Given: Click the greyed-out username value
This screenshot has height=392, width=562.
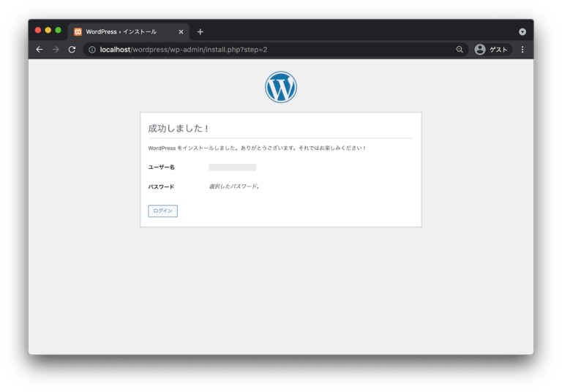Looking at the screenshot, I should click(x=232, y=167).
